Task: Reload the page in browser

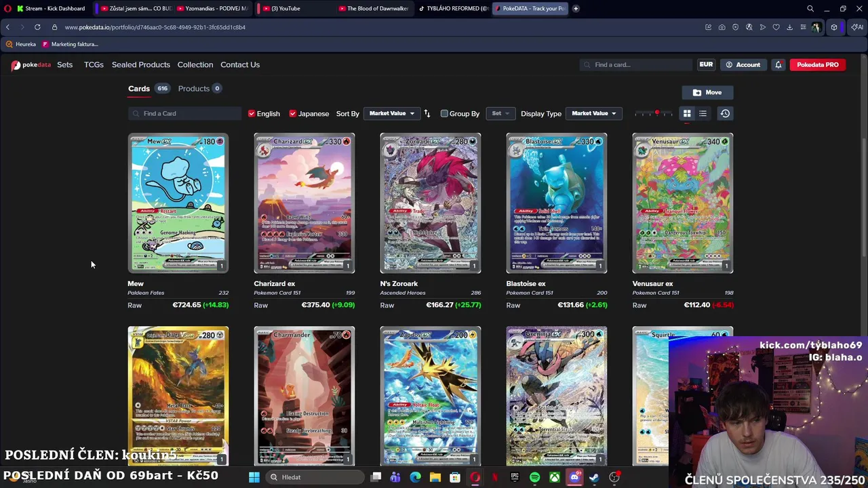Action: pyautogui.click(x=37, y=27)
